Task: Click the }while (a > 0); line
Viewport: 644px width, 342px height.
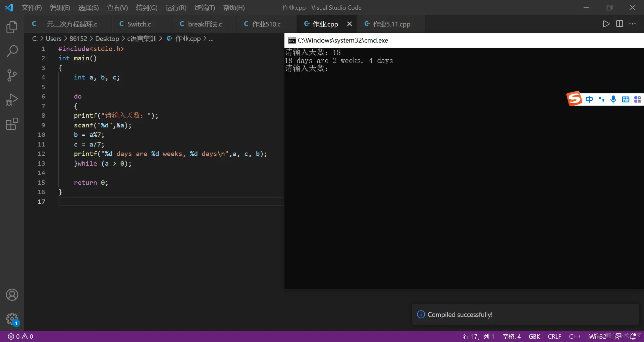Action: (x=103, y=163)
